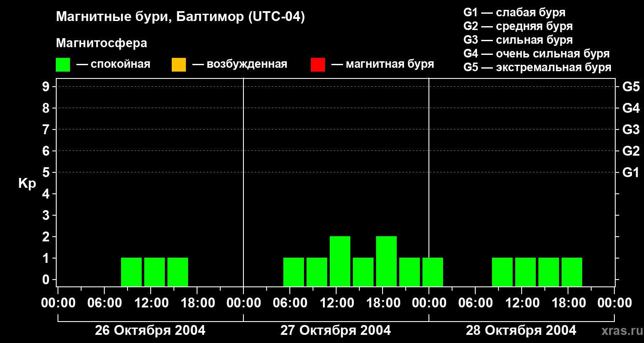Click 'G1 — слабая буря' description

point(514,12)
